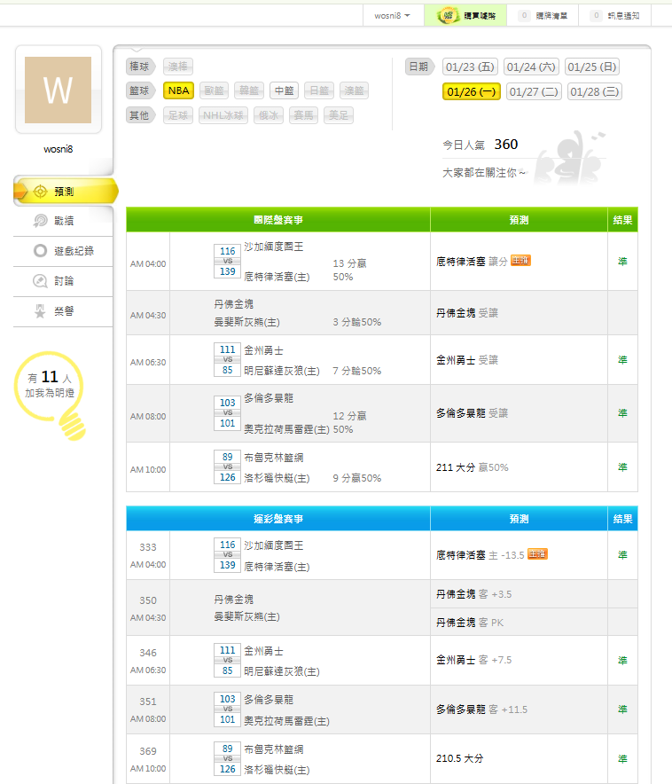This screenshot has width=672, height=784.
Task: Click the green 購買預測 button
Action: 465,16
